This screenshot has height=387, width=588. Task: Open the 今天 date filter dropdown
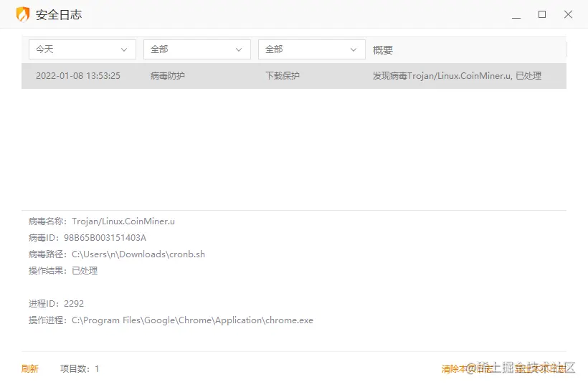pyautogui.click(x=82, y=49)
